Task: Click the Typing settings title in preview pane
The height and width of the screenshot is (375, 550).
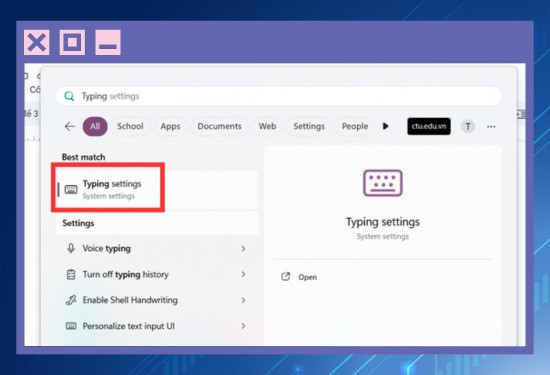Action: [x=383, y=222]
